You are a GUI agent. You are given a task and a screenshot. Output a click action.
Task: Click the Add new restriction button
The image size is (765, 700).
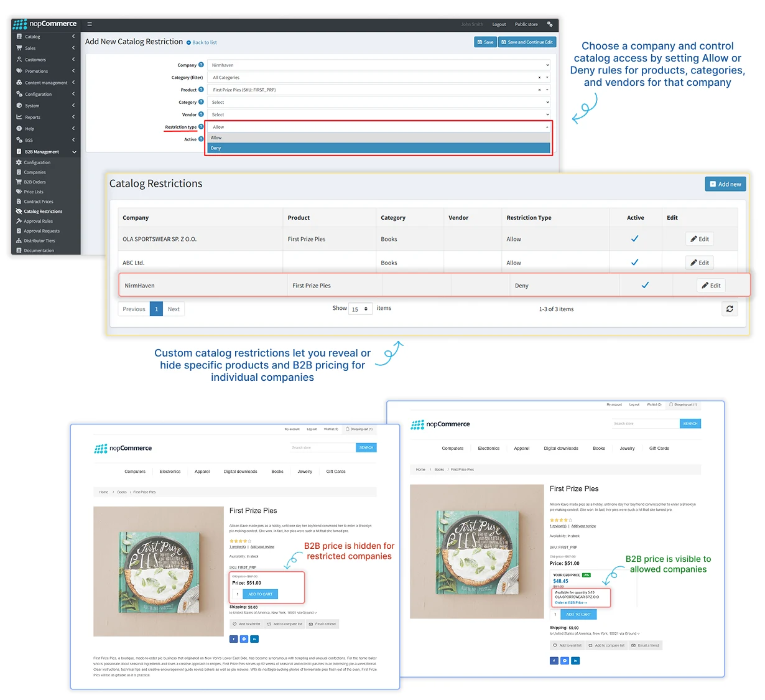(x=725, y=184)
